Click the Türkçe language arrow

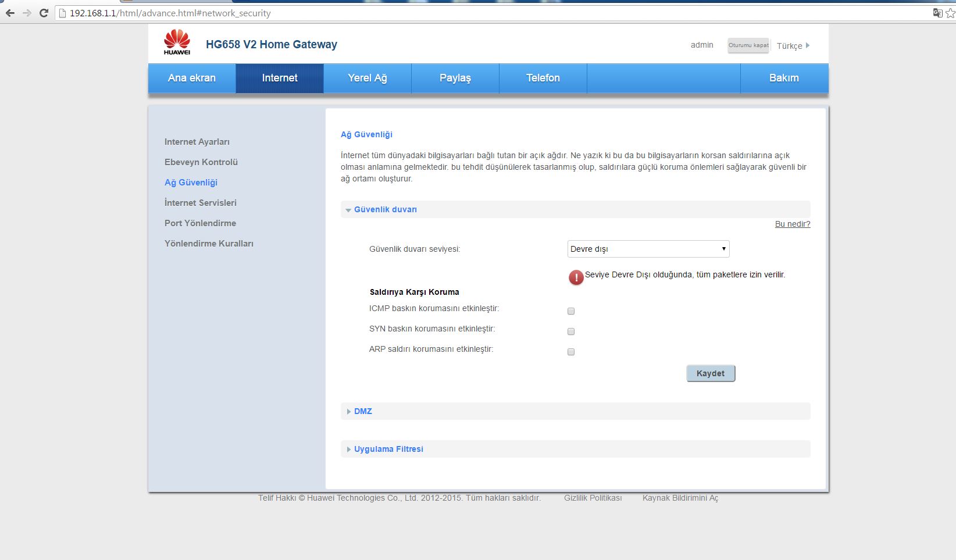(x=807, y=45)
